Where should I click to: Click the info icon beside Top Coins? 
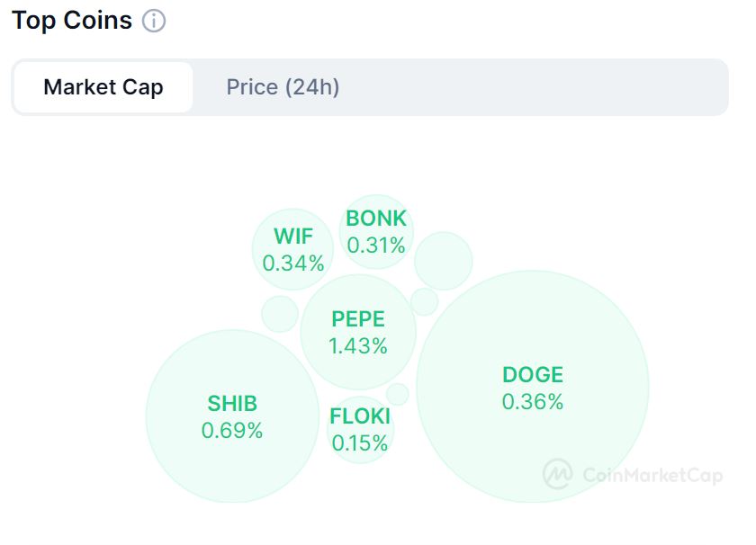[154, 22]
